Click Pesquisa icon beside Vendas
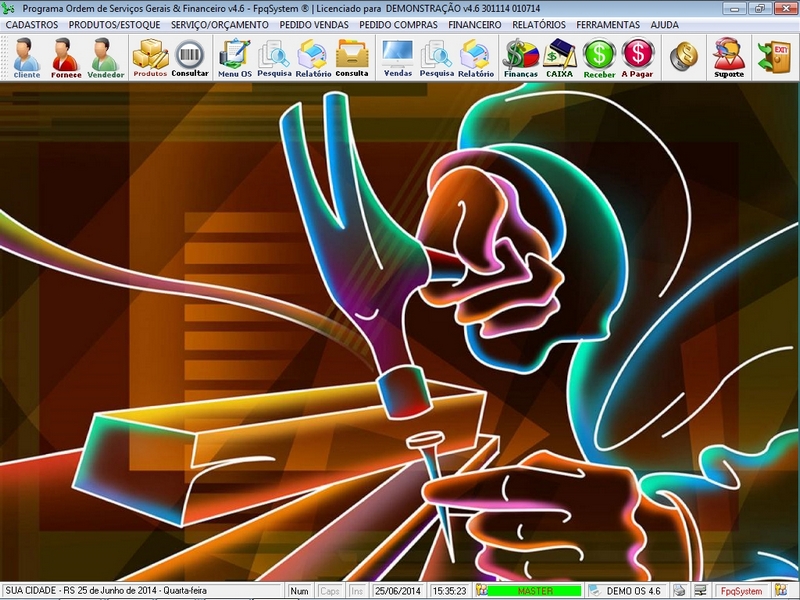This screenshot has height=600, width=800. click(437, 57)
